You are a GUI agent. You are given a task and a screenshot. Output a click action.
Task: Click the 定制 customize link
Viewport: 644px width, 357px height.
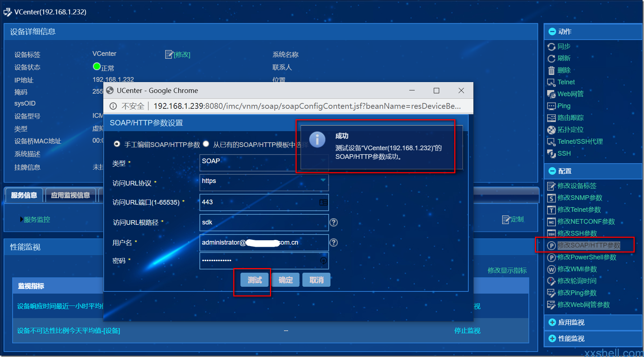[517, 219]
